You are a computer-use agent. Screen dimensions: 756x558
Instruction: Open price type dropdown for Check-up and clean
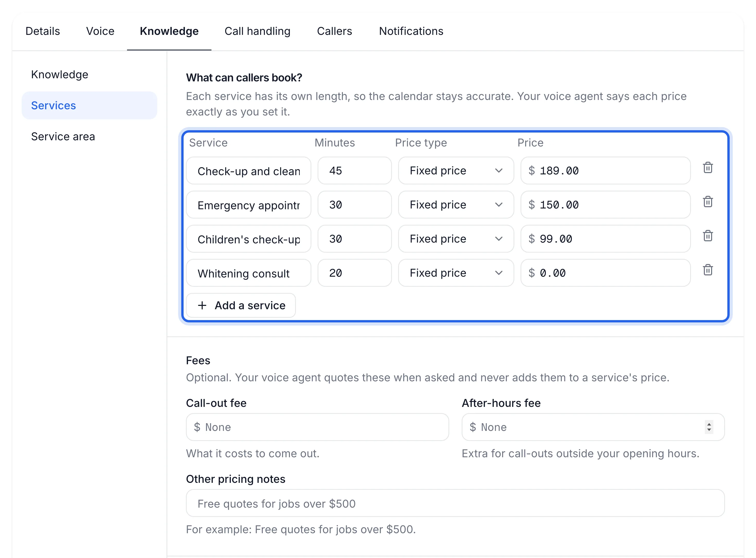click(x=456, y=171)
